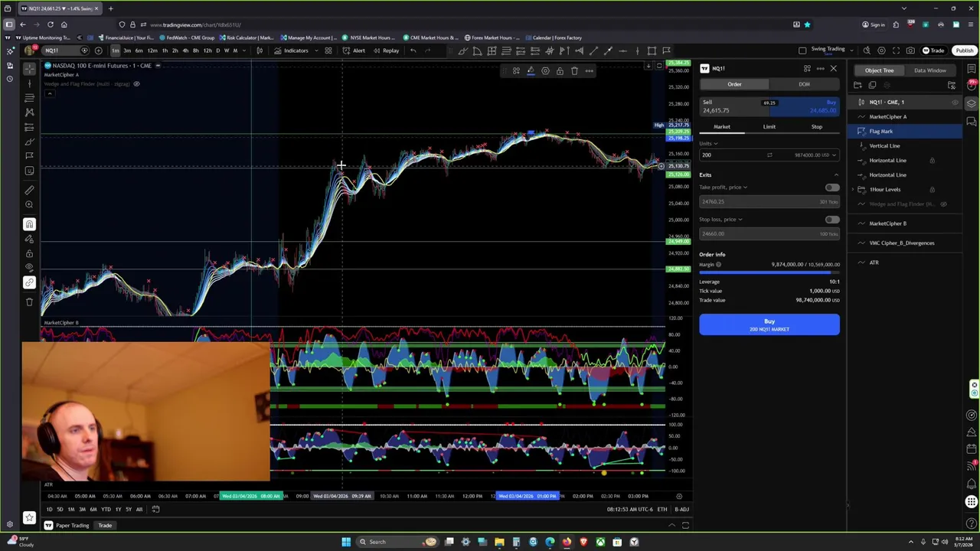Select the 12h timeframe
980x551 pixels.
(207, 51)
